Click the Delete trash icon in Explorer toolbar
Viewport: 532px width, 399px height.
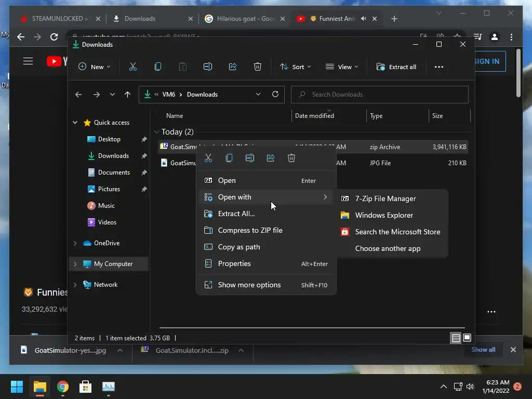[258, 67]
